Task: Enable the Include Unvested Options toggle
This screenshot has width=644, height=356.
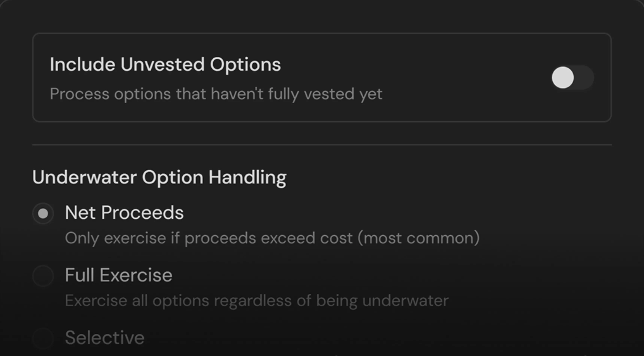Action: click(572, 77)
